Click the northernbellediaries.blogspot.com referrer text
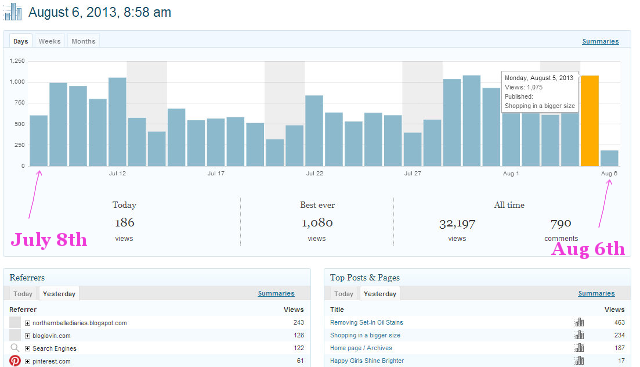Viewport: 640px width, 367px height. coord(80,323)
